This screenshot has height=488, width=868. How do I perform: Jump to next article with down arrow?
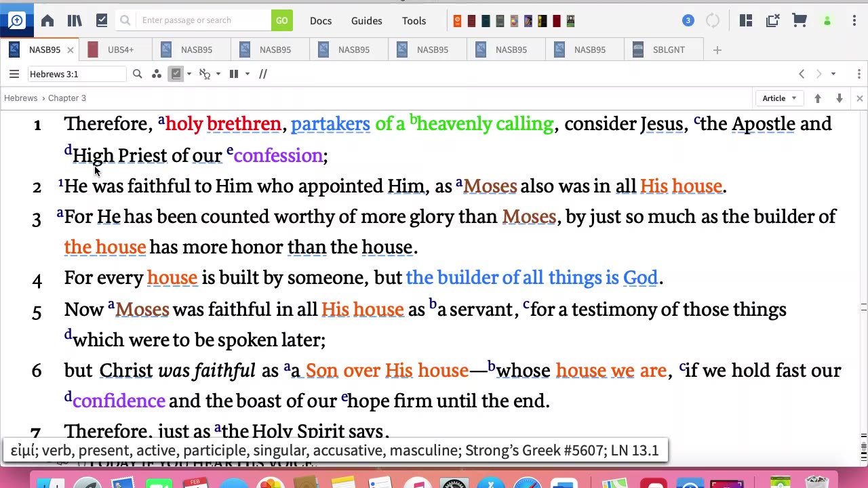point(840,98)
